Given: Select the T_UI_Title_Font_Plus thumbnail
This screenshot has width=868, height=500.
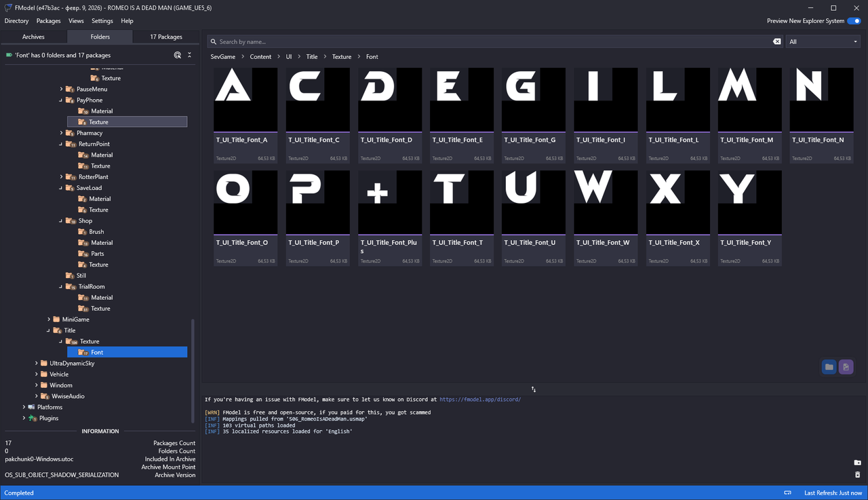Looking at the screenshot, I should coord(390,202).
